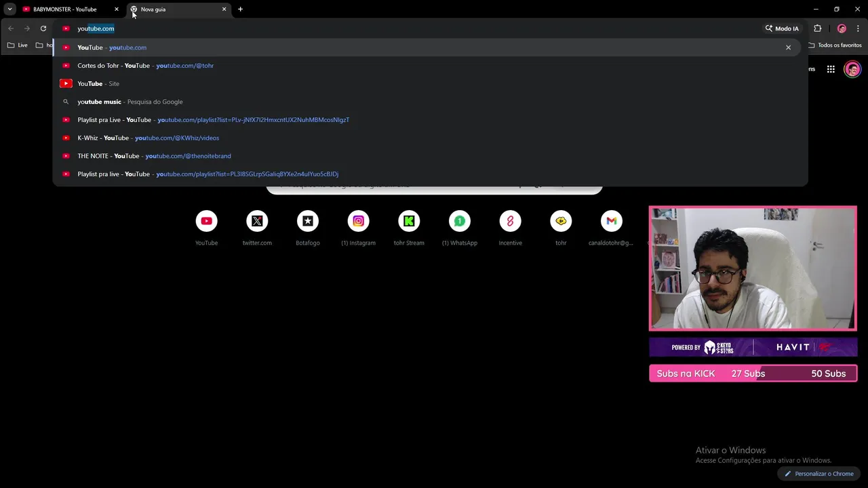Open the Extensions puzzle icon
The width and height of the screenshot is (868, 488).
click(817, 28)
